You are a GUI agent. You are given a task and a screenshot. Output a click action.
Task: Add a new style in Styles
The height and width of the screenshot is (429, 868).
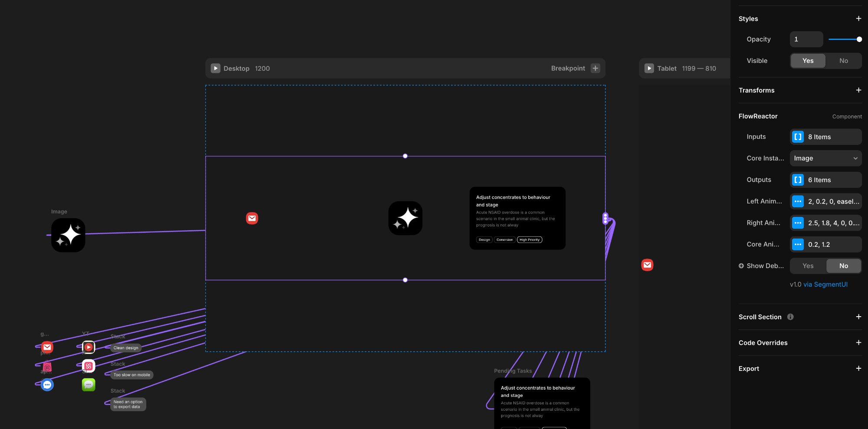pyautogui.click(x=858, y=19)
